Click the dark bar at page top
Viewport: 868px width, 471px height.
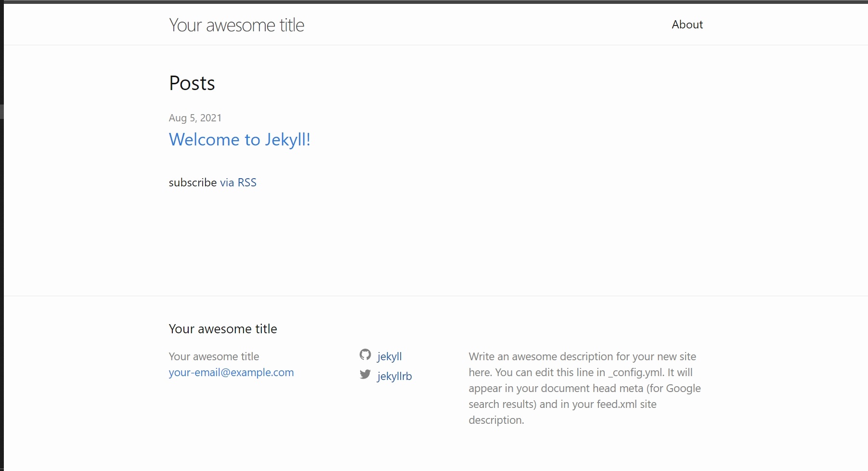433,1
